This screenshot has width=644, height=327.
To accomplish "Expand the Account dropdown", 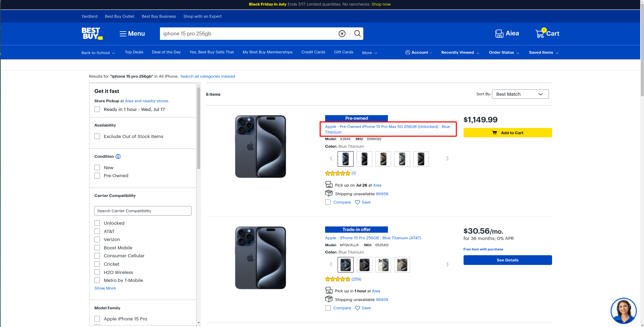I will 418,52.
